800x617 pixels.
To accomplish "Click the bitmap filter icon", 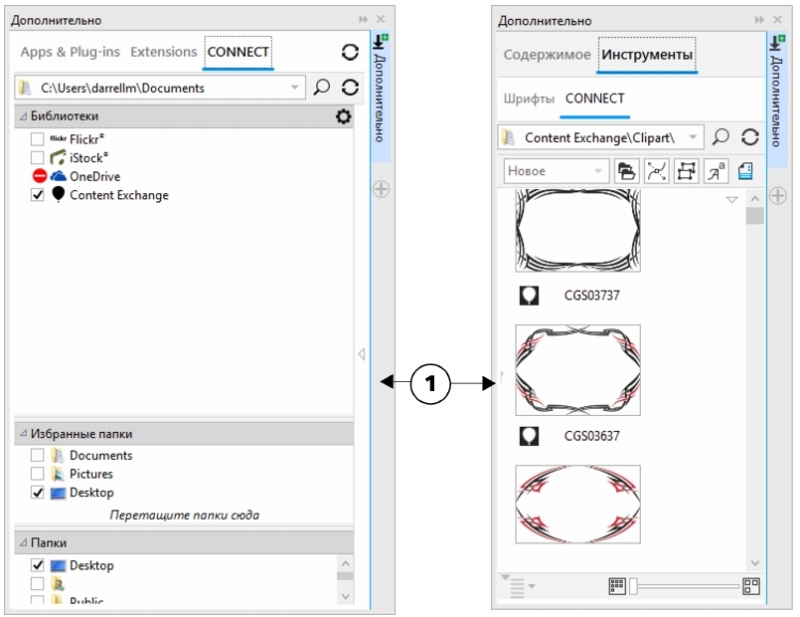I will tap(686, 171).
